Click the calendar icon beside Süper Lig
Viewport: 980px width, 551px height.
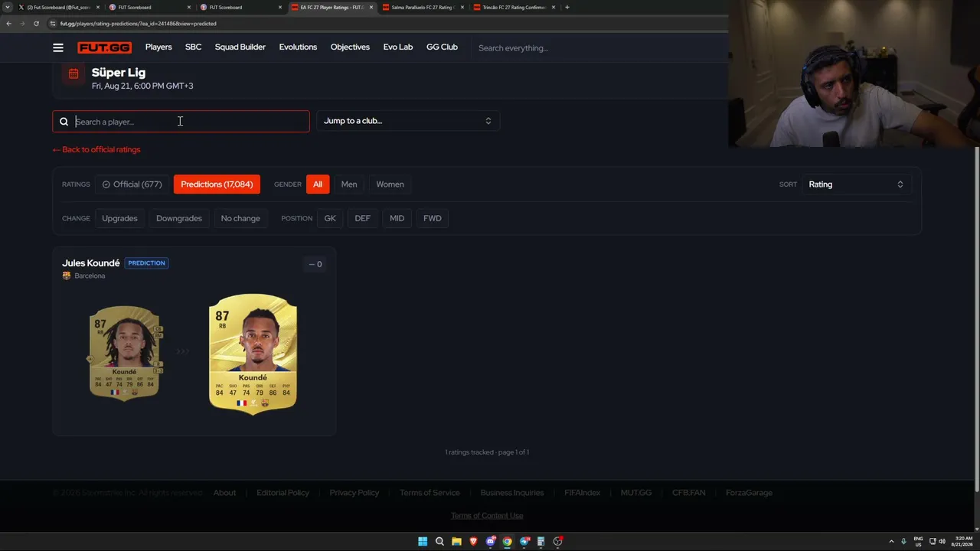(73, 73)
